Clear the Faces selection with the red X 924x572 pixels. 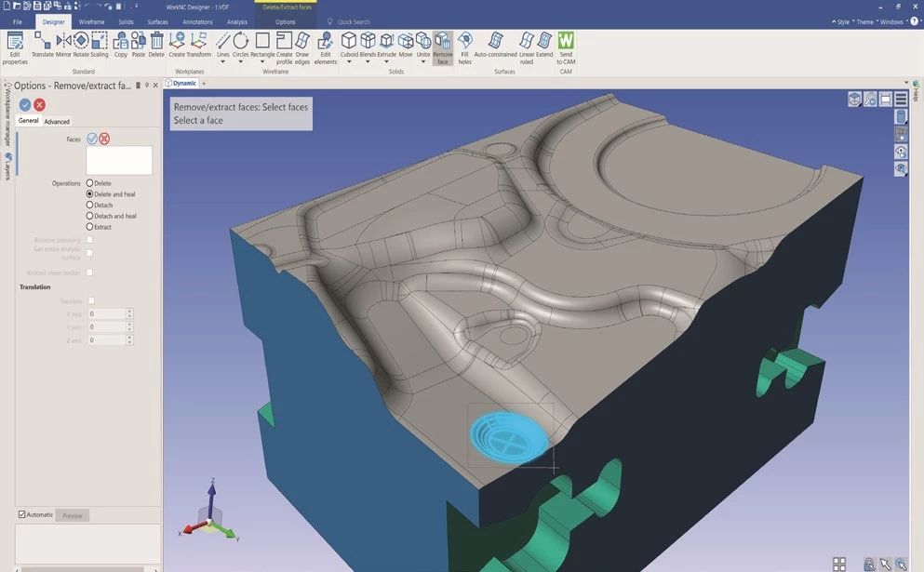[104, 139]
